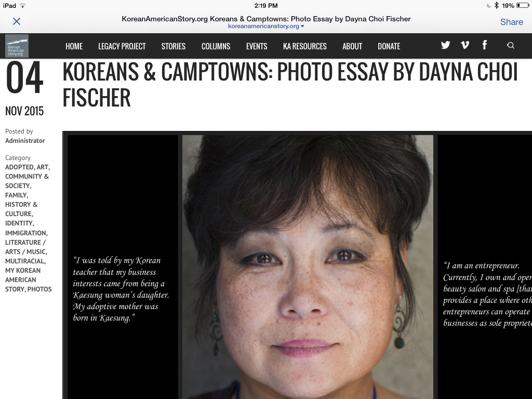Image resolution: width=532 pixels, height=399 pixels.
Task: Go to the STORIES section
Action: (174, 46)
